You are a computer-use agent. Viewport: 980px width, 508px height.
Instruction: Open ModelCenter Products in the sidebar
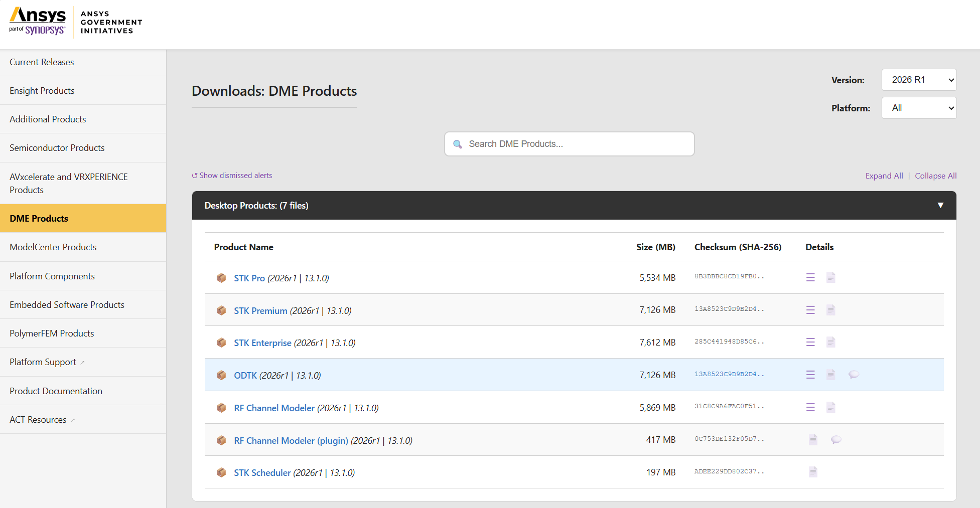coord(83,247)
